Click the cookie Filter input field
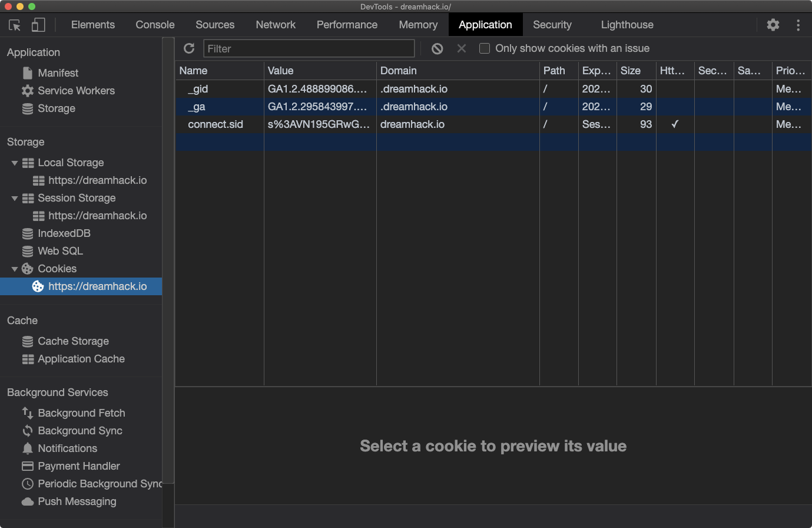The width and height of the screenshot is (812, 528). 309,48
